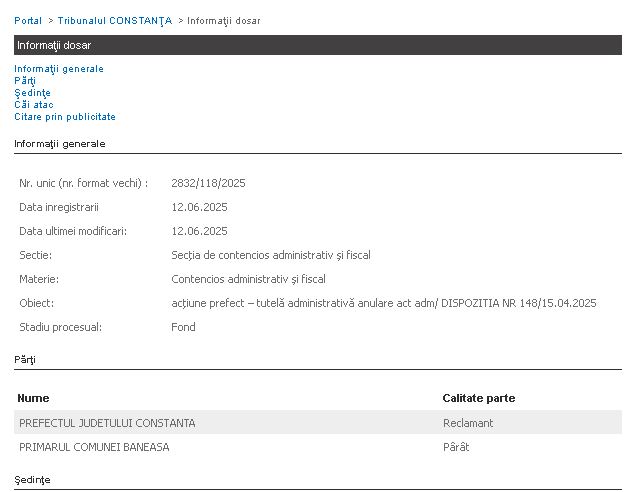This screenshot has height=492, width=643.
Task: Jump to the Părți anchor link
Action: pyautogui.click(x=25, y=81)
